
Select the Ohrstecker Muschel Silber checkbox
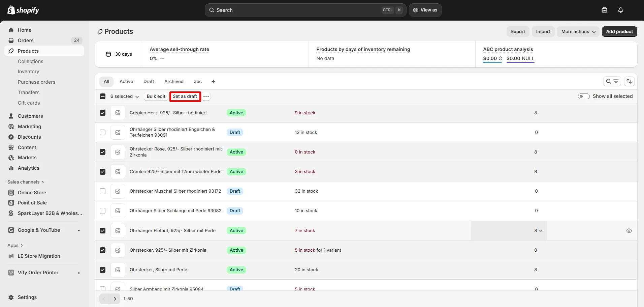click(x=102, y=191)
